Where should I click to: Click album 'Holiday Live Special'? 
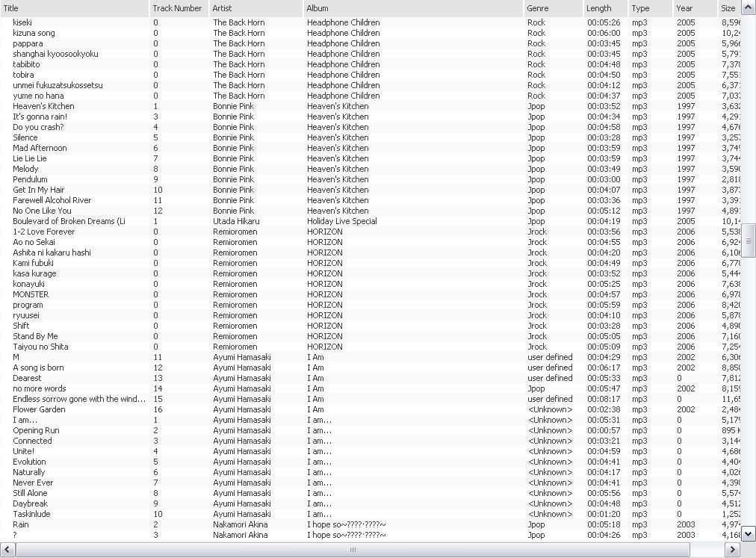(x=342, y=221)
